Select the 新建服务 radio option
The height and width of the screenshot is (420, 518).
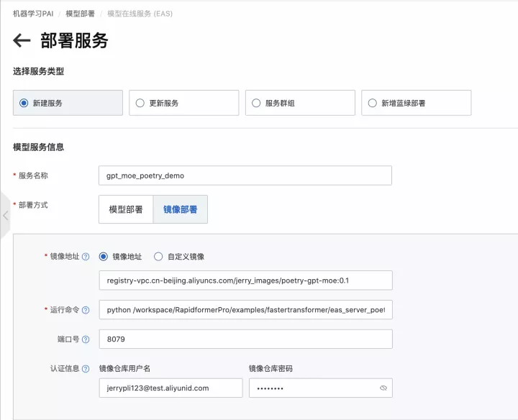(24, 103)
